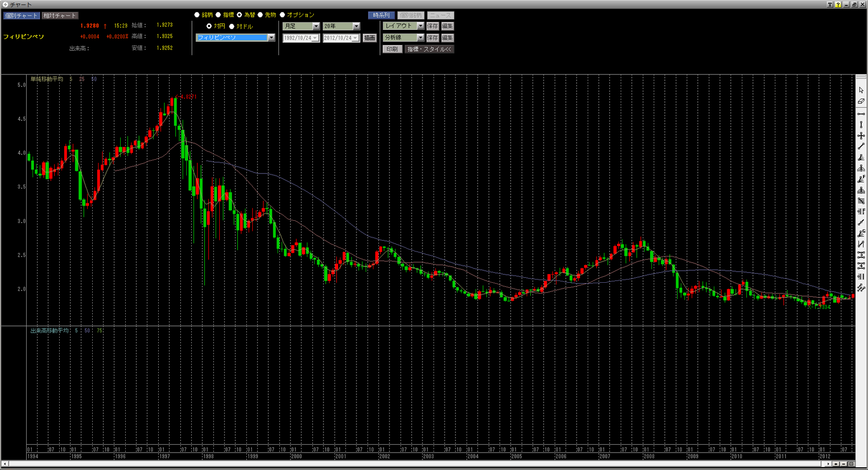The width and height of the screenshot is (868, 470).
Task: Select the fan tool marked G
Action: (861, 234)
